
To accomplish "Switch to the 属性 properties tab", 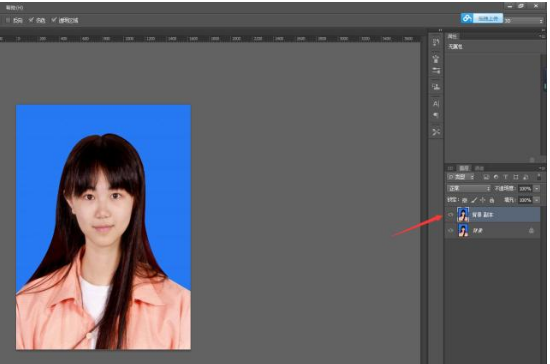I will pyautogui.click(x=453, y=36).
